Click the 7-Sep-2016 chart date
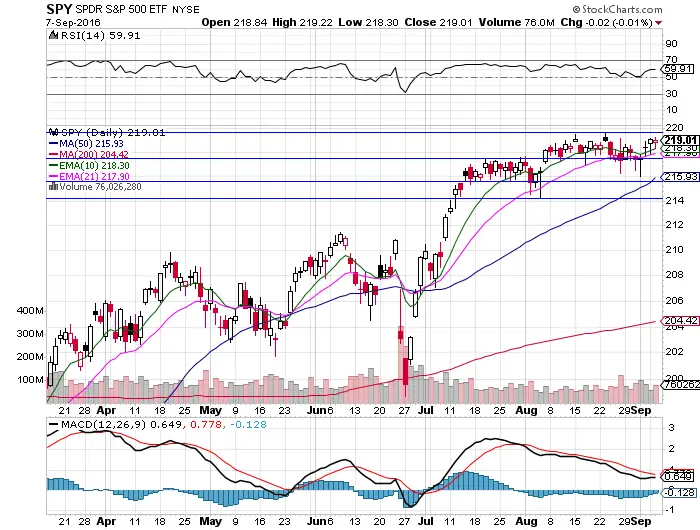 (73, 22)
